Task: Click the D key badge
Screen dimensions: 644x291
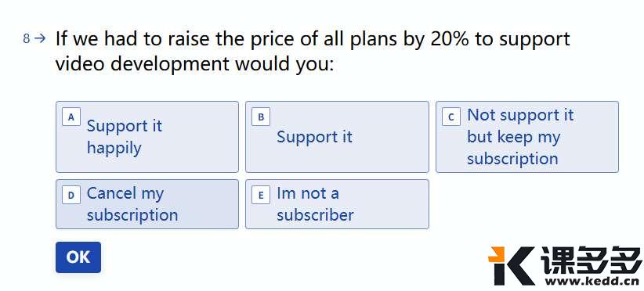Action: point(71,195)
